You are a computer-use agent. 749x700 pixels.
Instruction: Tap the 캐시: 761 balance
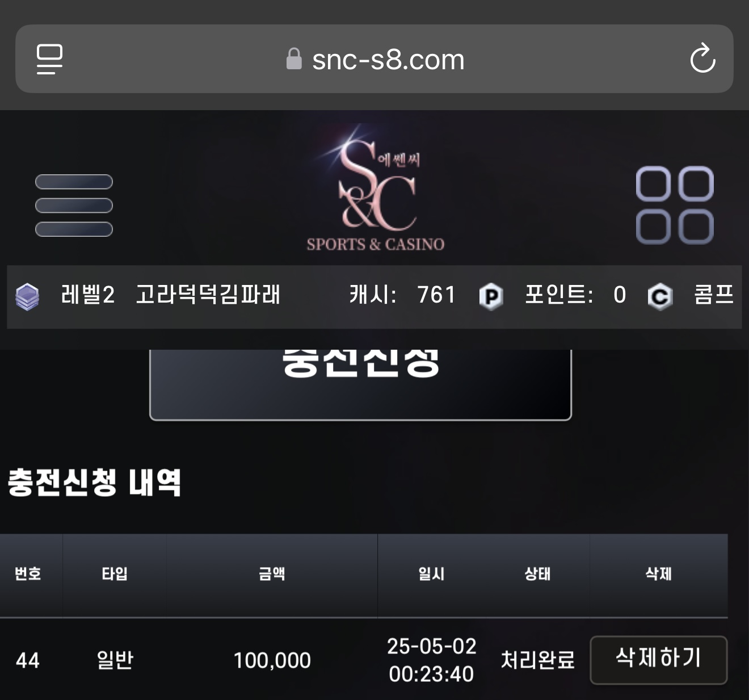click(x=403, y=295)
